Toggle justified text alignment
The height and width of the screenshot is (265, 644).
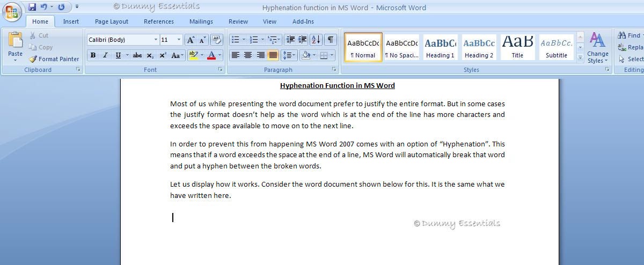273,55
